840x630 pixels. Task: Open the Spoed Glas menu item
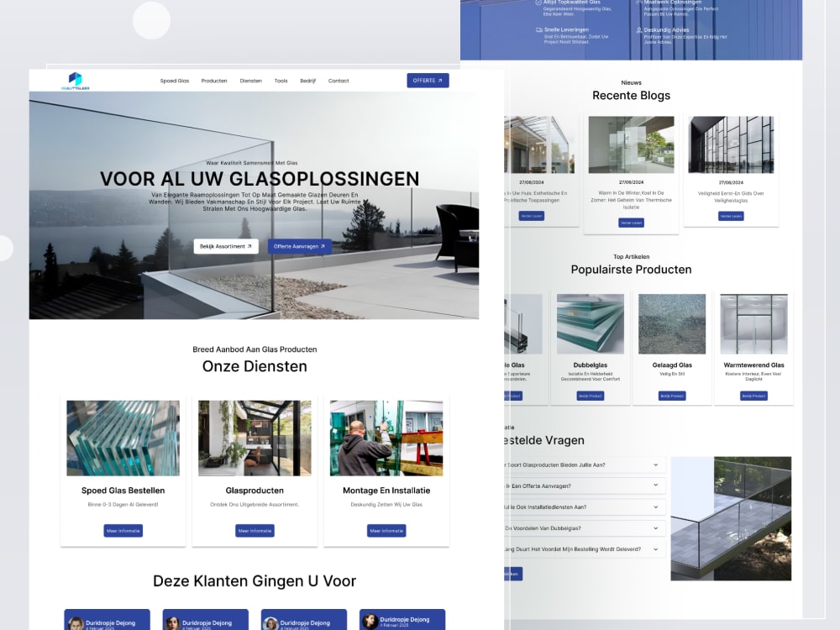(175, 81)
